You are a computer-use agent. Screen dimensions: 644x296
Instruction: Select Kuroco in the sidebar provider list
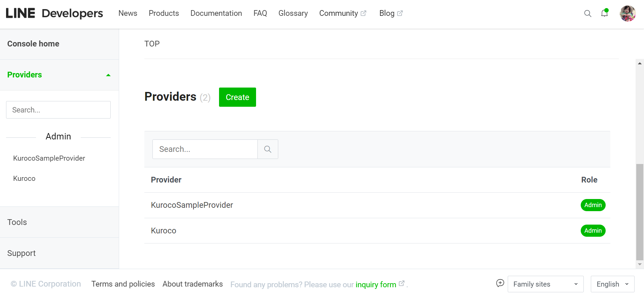coord(24,178)
